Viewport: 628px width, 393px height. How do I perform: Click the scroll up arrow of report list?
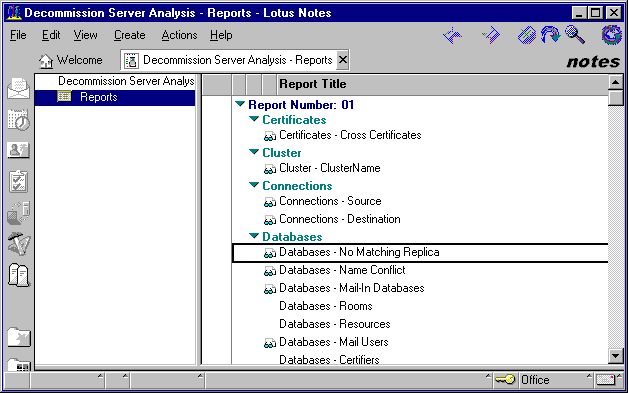pyautogui.click(x=616, y=82)
